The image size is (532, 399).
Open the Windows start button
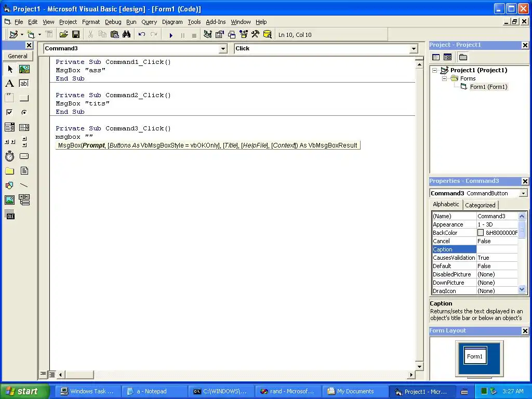click(x=24, y=391)
